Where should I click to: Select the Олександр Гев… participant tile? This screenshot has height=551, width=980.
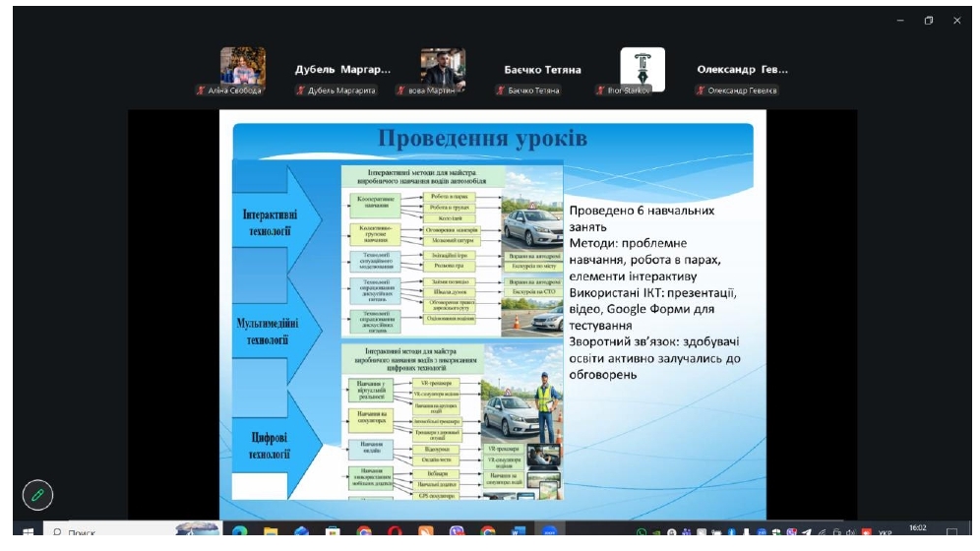pyautogui.click(x=743, y=69)
